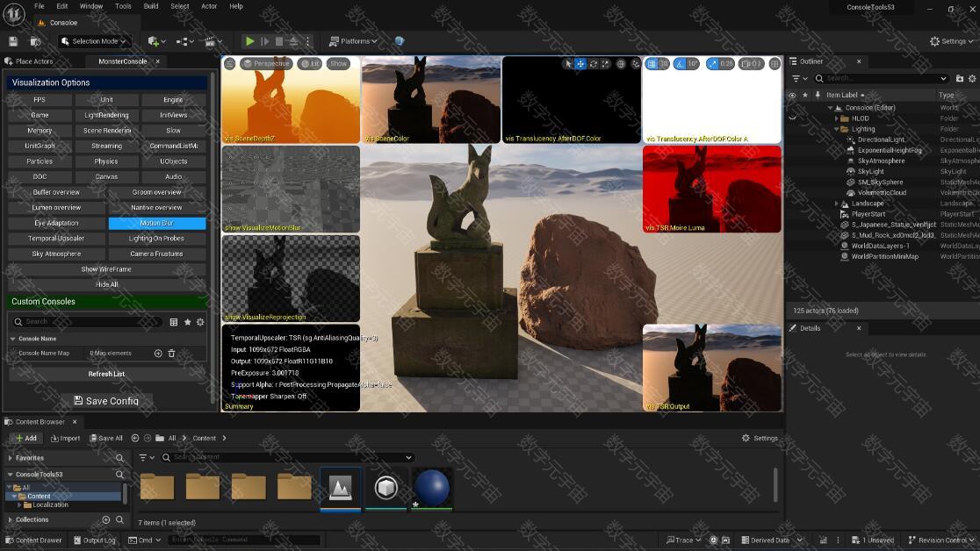Screen dimensions: 980x551
Task: Delete Console Name Map elements trash icon
Action: tap(172, 354)
